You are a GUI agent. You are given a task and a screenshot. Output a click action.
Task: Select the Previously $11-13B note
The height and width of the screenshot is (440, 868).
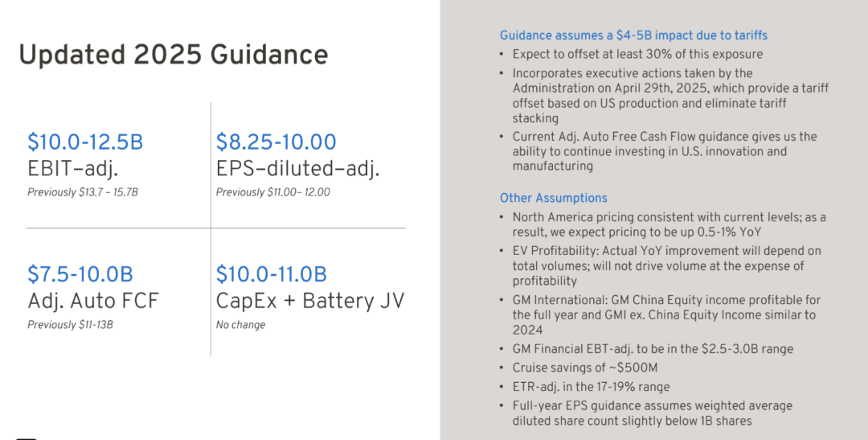[x=70, y=325]
